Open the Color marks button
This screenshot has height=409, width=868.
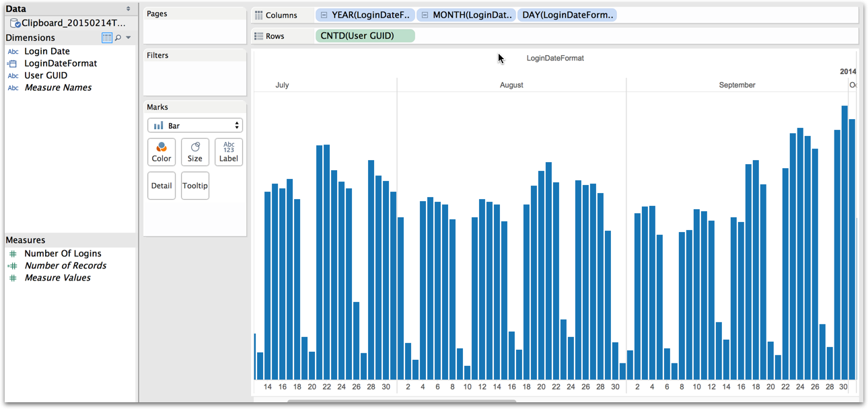[161, 152]
